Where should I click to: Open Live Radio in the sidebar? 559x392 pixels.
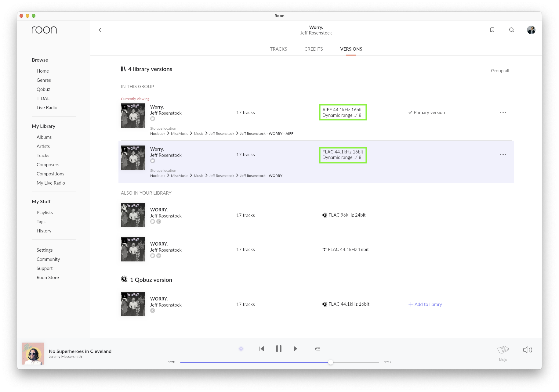[47, 107]
